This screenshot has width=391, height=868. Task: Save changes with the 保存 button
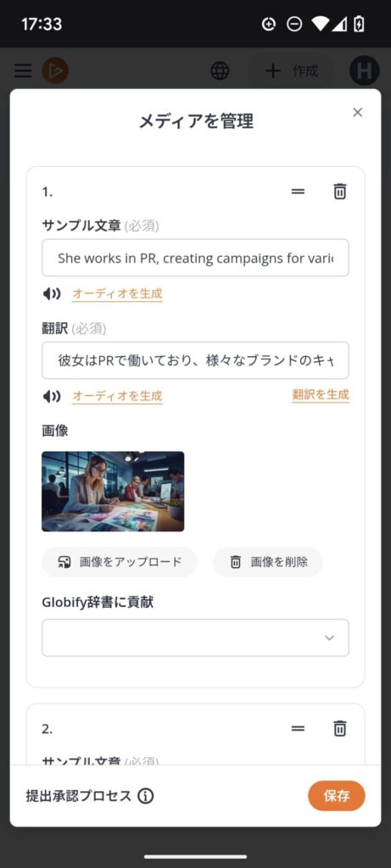[337, 796]
